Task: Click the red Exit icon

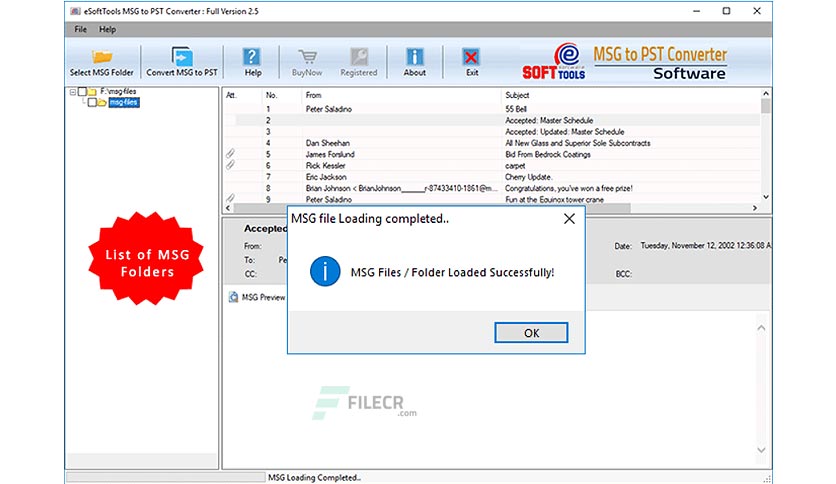Action: click(471, 57)
